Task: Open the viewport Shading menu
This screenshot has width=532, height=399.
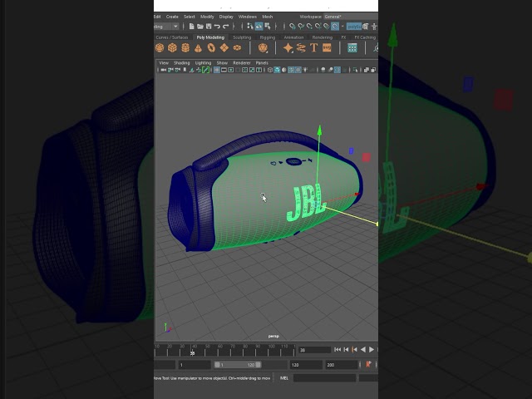Action: point(181,63)
